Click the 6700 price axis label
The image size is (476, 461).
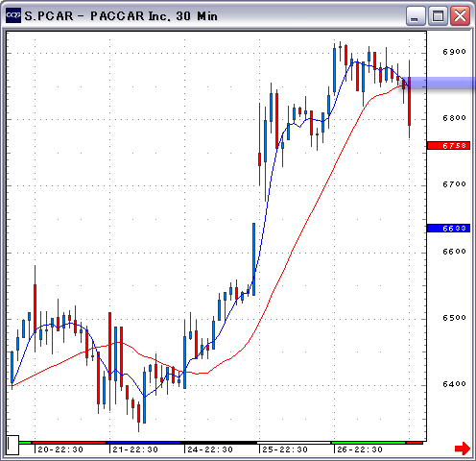pyautogui.click(x=454, y=184)
